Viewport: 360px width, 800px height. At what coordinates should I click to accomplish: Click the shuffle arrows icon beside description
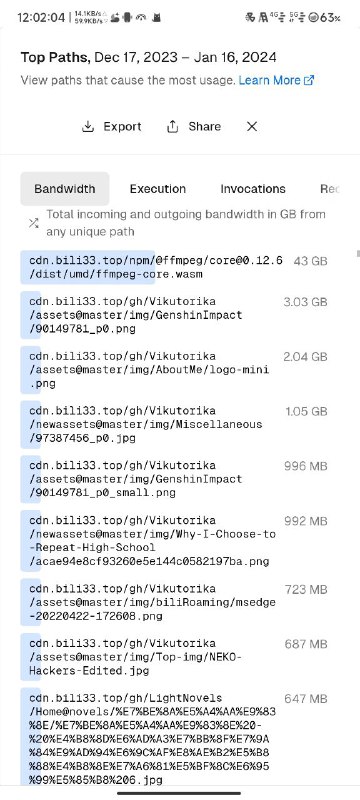(34, 223)
